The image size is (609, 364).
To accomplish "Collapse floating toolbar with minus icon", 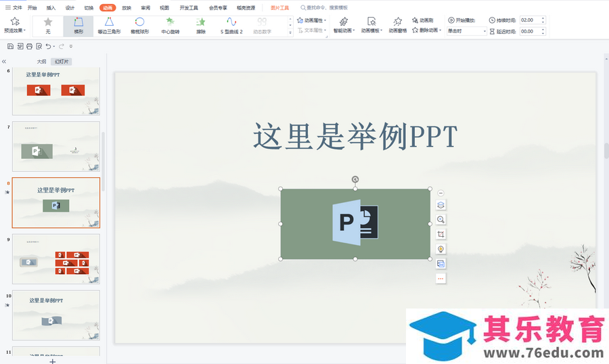I will click(x=441, y=193).
